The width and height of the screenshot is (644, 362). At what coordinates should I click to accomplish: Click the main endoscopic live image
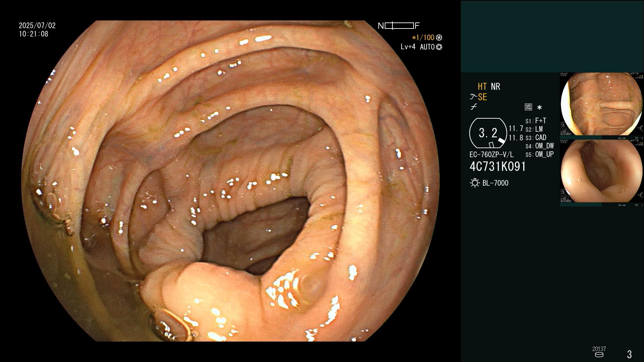pyautogui.click(x=231, y=181)
